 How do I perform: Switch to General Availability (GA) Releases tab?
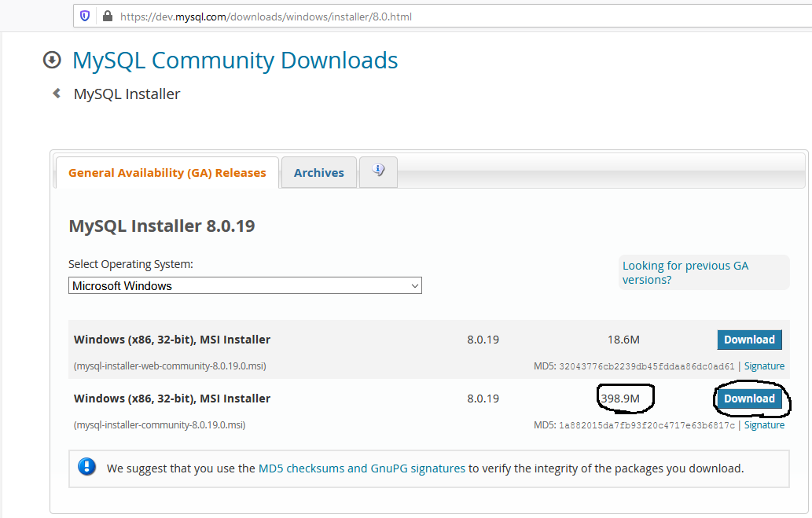coord(167,173)
